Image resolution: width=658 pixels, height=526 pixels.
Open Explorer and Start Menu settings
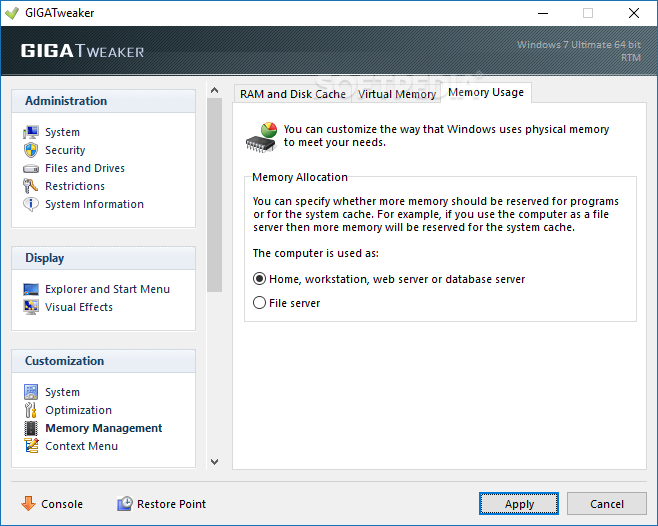107,289
